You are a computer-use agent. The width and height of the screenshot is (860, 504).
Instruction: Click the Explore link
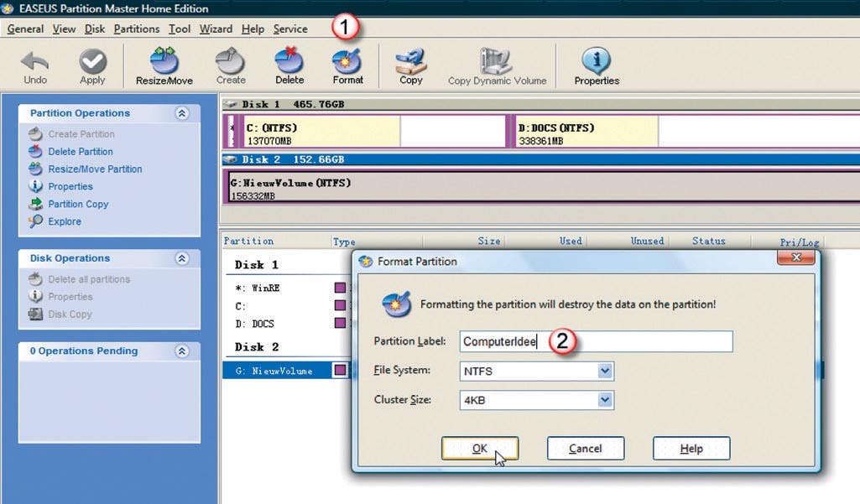pyautogui.click(x=65, y=221)
